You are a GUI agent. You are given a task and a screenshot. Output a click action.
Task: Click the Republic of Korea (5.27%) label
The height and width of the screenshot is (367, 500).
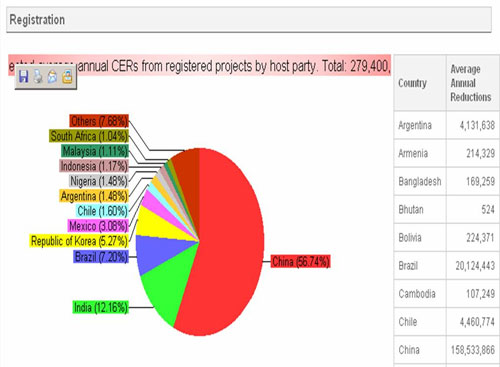tap(79, 241)
